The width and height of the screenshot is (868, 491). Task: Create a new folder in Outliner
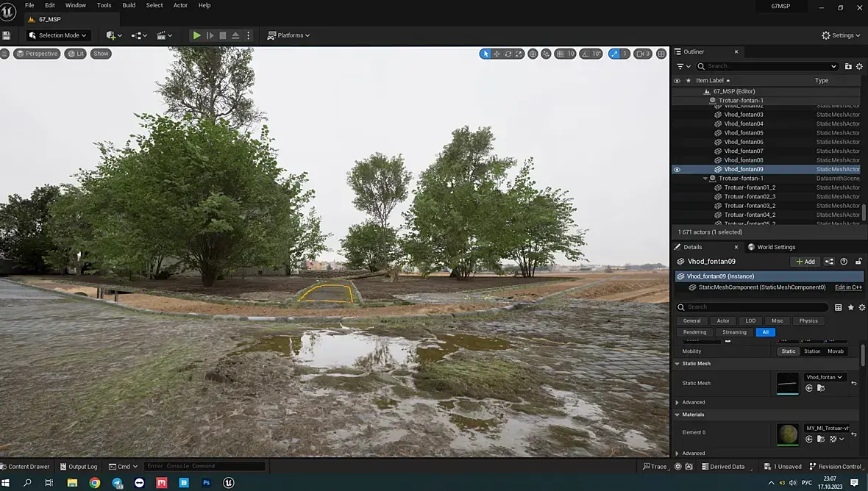(848, 66)
